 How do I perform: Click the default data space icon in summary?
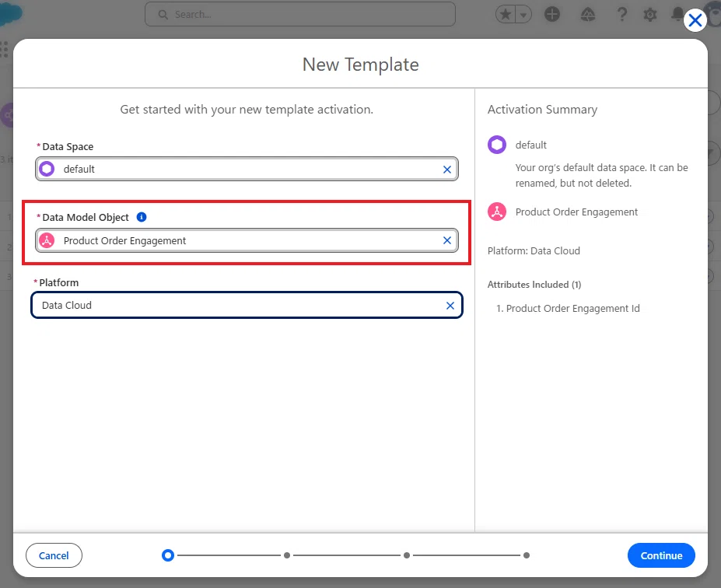497,145
